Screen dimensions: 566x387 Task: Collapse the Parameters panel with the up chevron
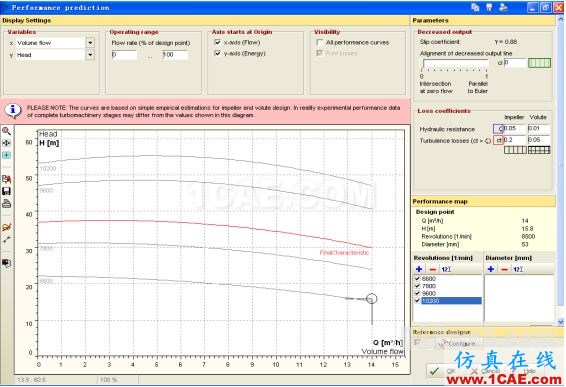[x=560, y=20]
